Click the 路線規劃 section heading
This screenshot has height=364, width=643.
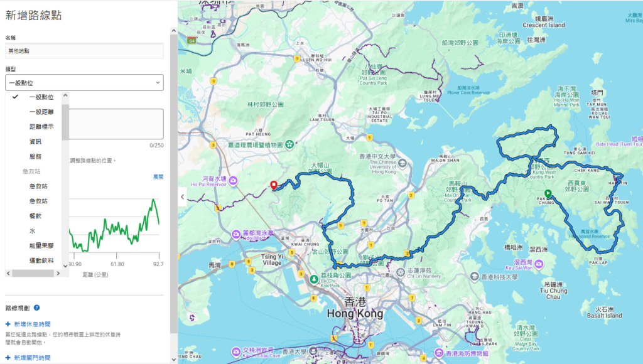[x=18, y=308]
